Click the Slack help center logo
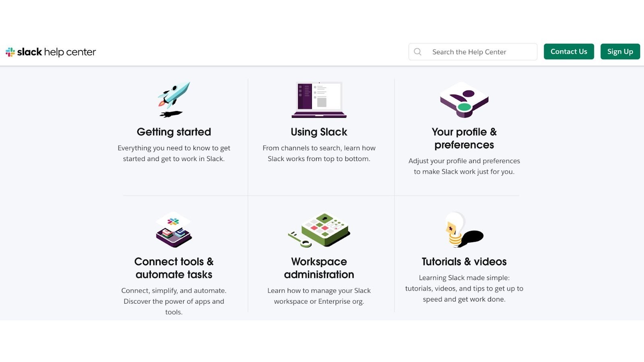This screenshot has width=644, height=362. click(51, 51)
